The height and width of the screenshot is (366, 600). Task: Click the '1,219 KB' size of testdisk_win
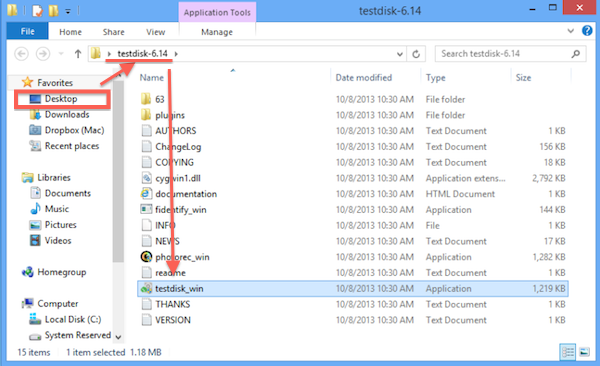coord(549,288)
